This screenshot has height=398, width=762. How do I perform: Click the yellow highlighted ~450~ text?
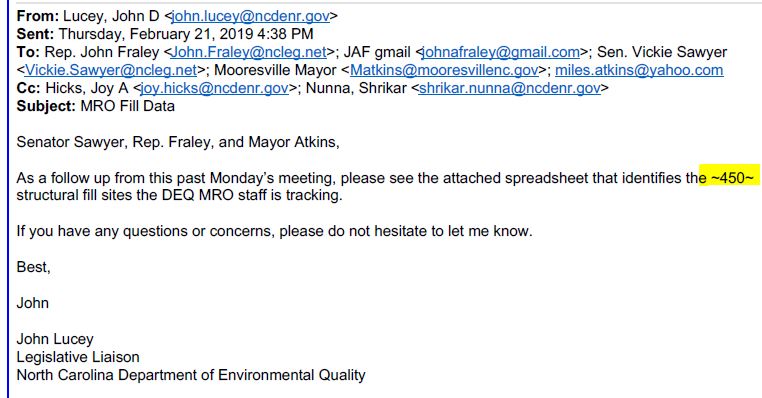pos(729,177)
